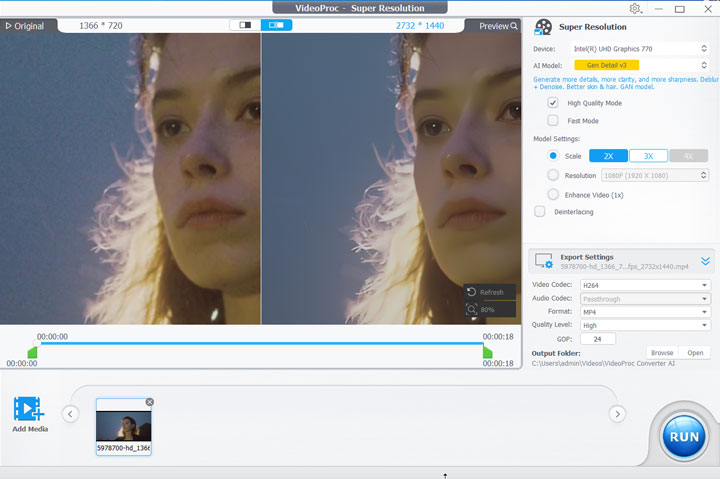Collapse Export Settings with double chevron

[705, 261]
